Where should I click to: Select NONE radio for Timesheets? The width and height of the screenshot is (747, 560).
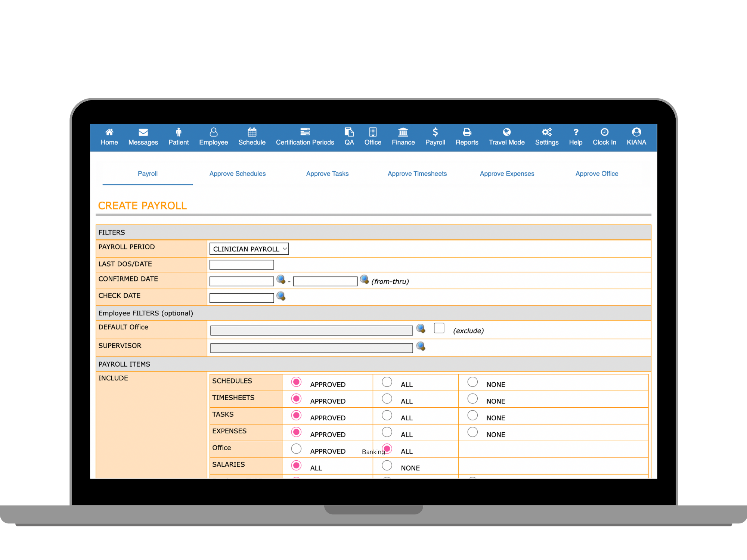point(472,399)
